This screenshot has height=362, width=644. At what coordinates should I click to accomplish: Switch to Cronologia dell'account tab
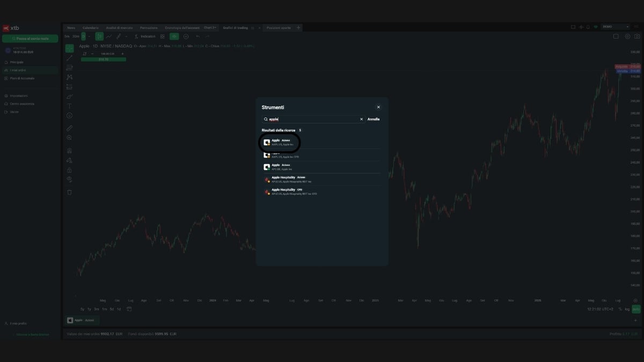[x=181, y=27]
